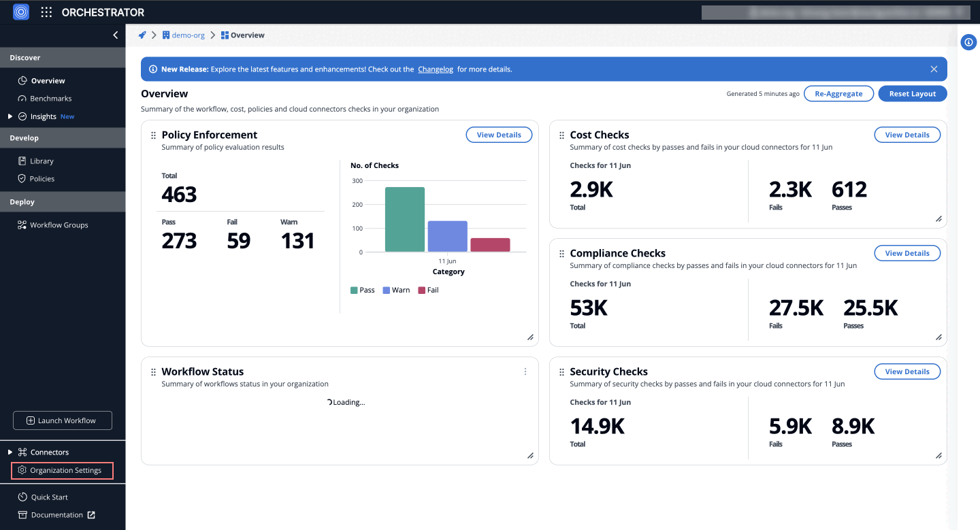Expand the Connectors tree section
980x530 pixels.
10,452
